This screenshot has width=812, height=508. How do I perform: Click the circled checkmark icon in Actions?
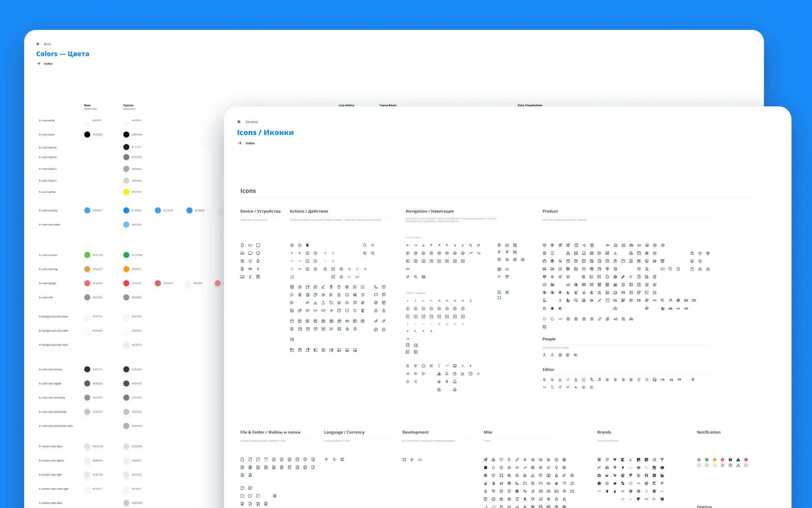click(341, 277)
